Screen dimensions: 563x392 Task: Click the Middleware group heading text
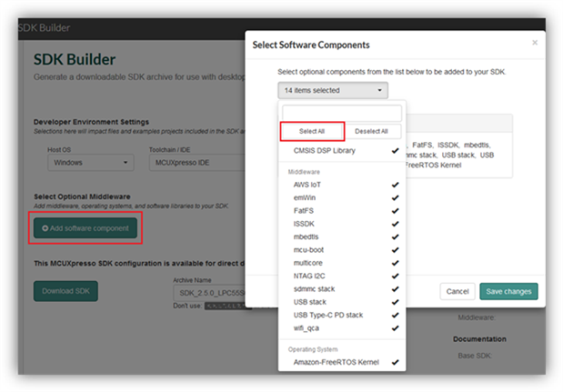[x=304, y=172]
